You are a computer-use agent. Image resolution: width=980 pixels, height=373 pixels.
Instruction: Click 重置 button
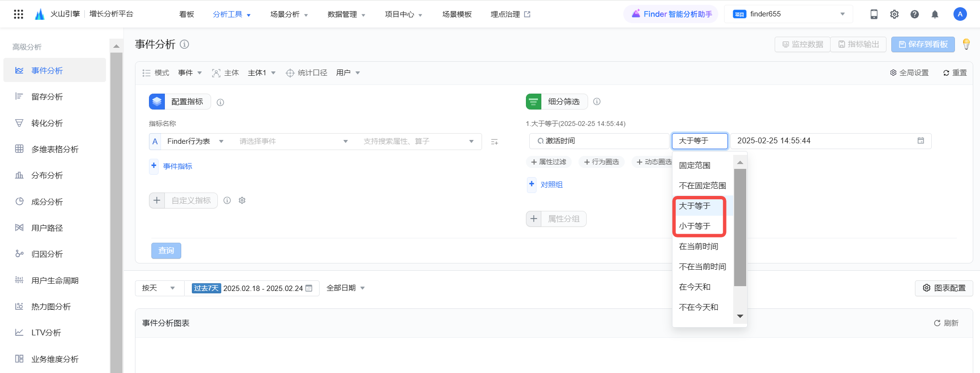point(955,73)
